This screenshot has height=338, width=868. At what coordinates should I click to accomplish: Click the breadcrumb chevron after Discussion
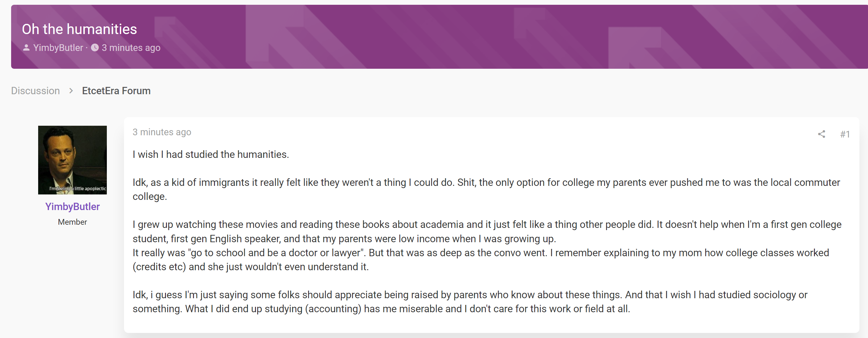click(71, 91)
